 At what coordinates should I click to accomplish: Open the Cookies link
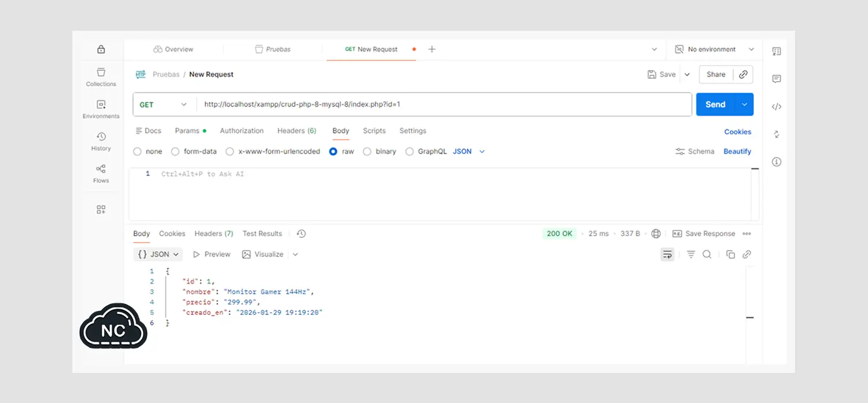(x=738, y=132)
